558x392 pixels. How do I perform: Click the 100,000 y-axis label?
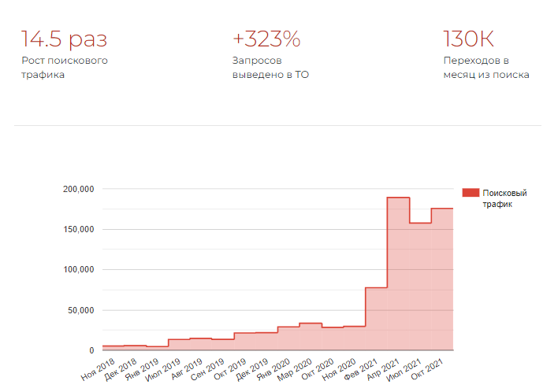click(x=79, y=270)
